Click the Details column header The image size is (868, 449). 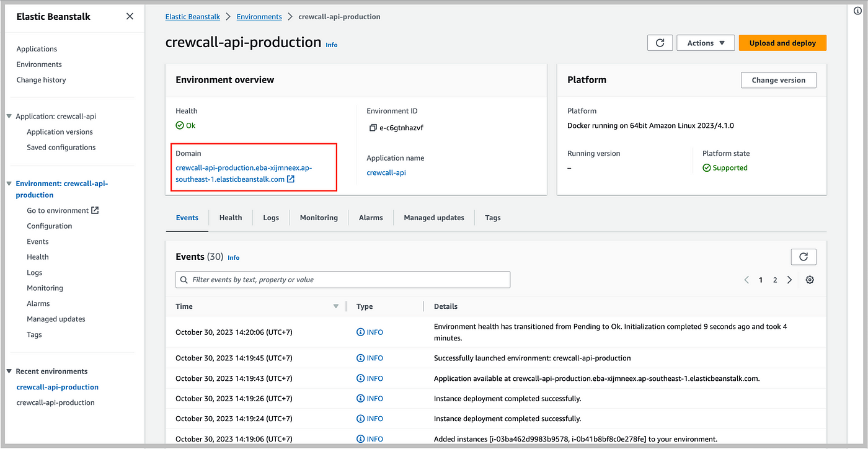[x=446, y=306]
